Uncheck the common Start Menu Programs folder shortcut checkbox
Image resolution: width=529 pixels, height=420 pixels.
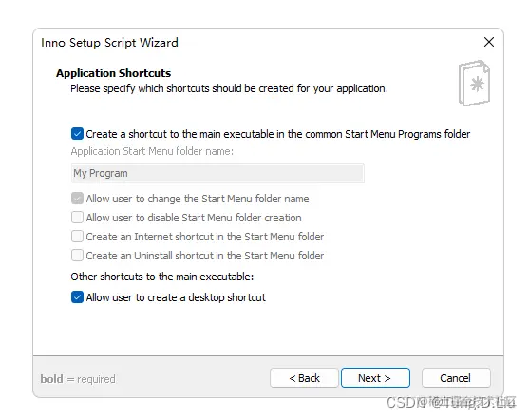coord(77,134)
